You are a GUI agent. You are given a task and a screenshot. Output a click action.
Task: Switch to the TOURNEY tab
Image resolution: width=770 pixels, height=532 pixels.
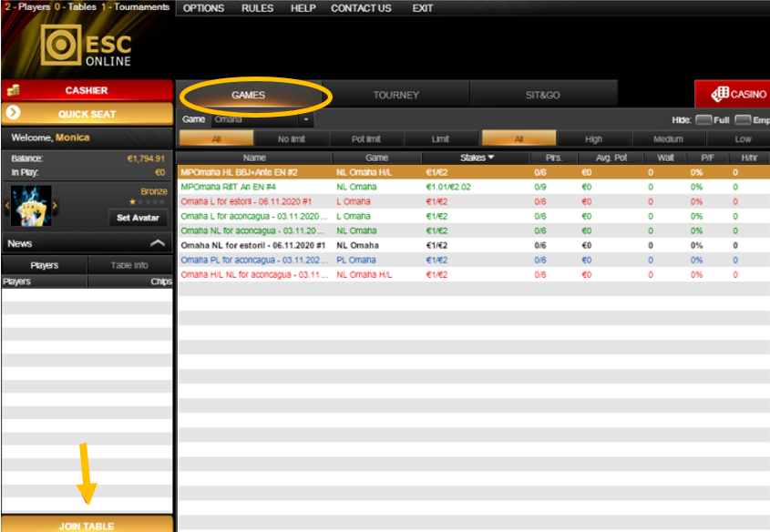[x=395, y=95]
